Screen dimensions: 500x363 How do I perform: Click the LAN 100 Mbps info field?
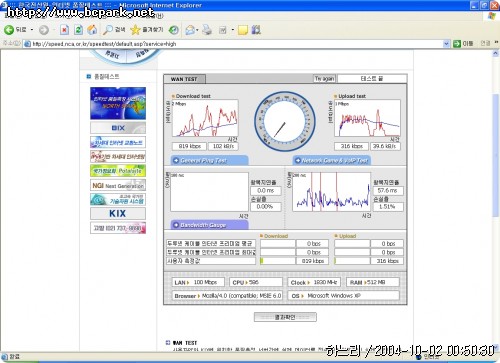click(x=198, y=282)
